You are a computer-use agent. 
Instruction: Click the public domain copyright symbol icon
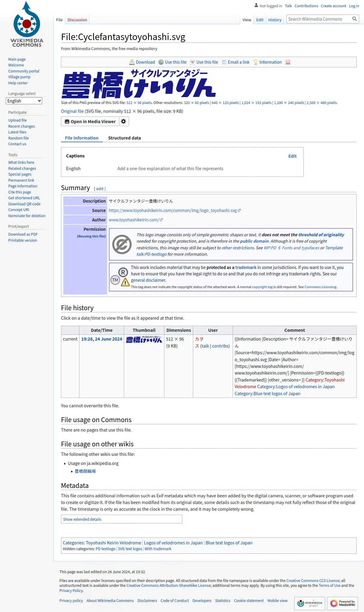[x=122, y=244]
